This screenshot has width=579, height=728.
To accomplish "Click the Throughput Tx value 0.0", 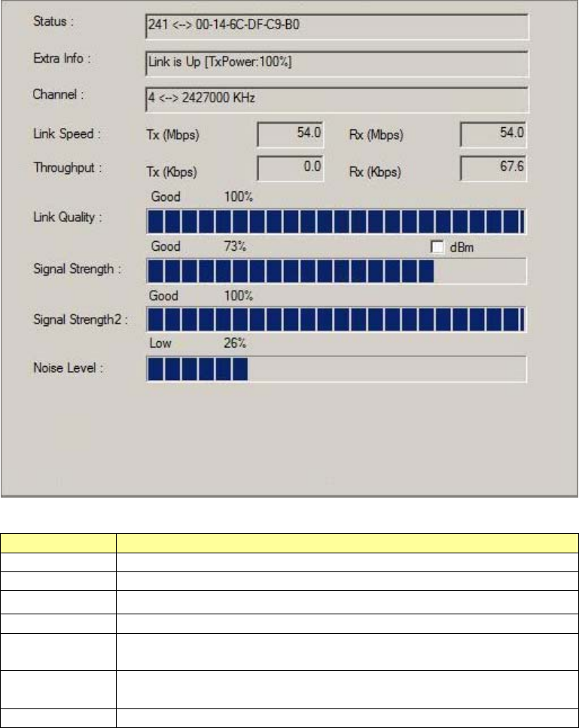I will pyautogui.click(x=290, y=168).
